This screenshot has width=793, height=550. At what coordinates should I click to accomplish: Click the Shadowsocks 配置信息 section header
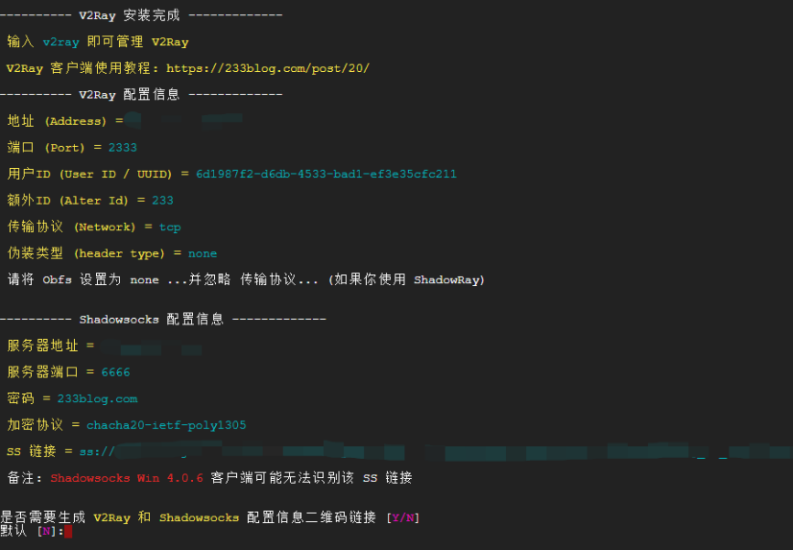coord(160,319)
